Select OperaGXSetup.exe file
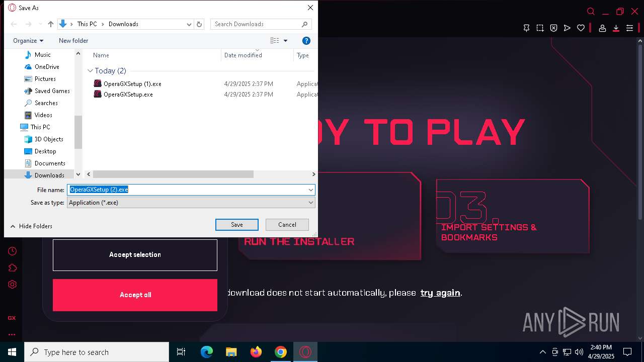644x362 pixels. click(128, 95)
